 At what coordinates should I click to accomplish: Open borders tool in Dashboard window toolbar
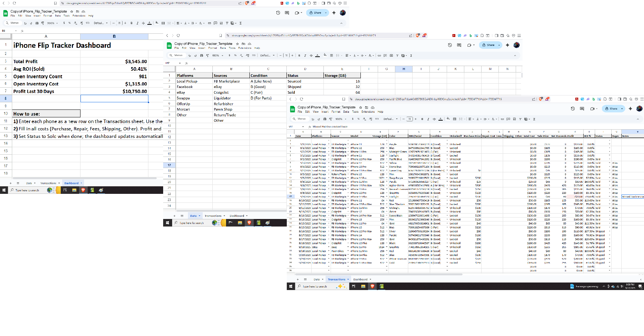pos(163,23)
